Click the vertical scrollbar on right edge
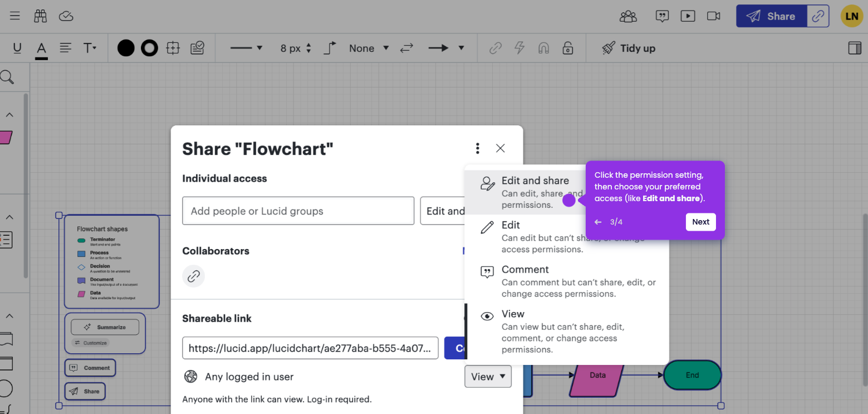The width and height of the screenshot is (868, 414). 865,299
